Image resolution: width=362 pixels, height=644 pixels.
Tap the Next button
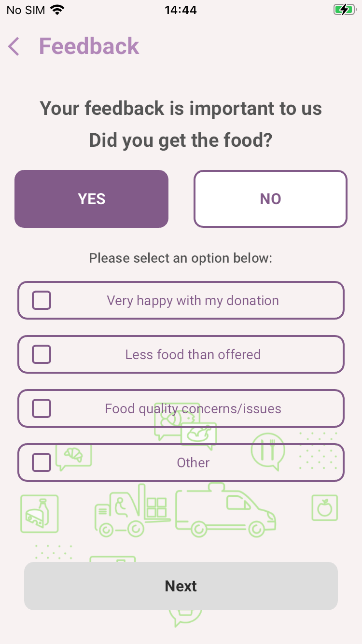pyautogui.click(x=181, y=586)
